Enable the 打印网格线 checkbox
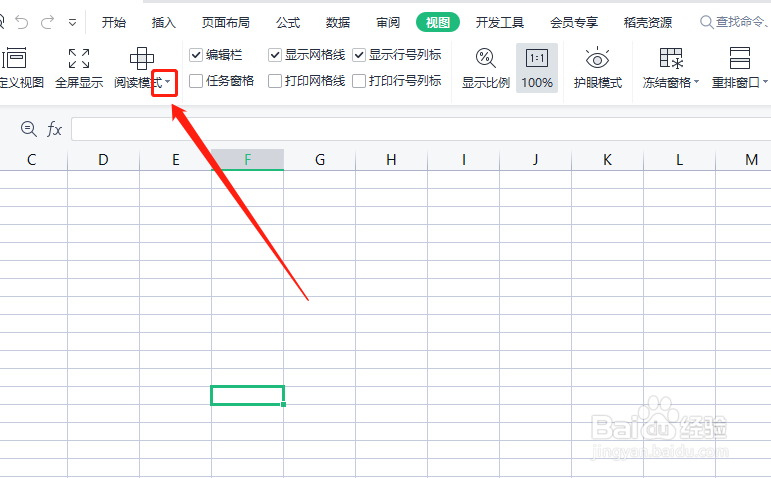Image resolution: width=771 pixels, height=478 pixels. pyautogui.click(x=275, y=81)
